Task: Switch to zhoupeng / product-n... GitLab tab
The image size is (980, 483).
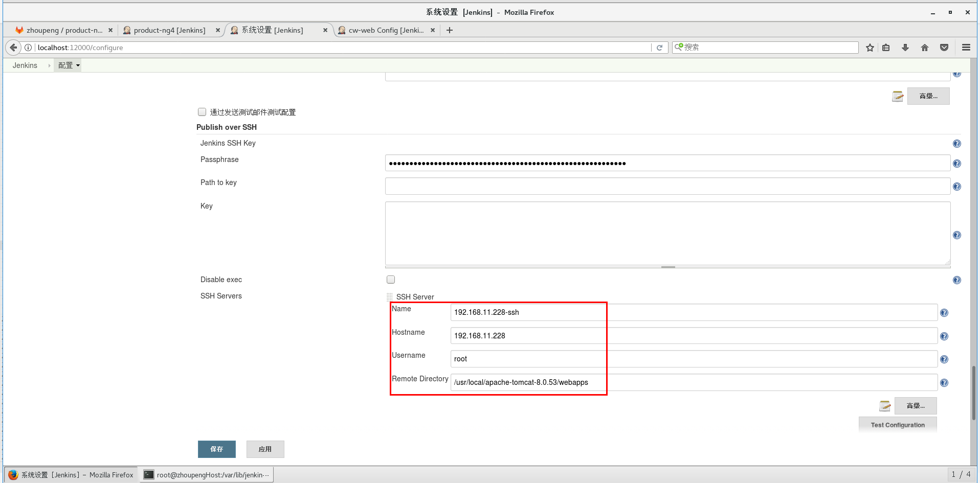Action: 63,30
